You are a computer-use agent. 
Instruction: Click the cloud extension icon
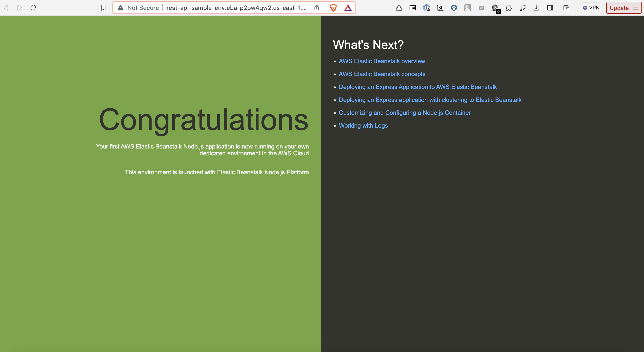(x=399, y=8)
